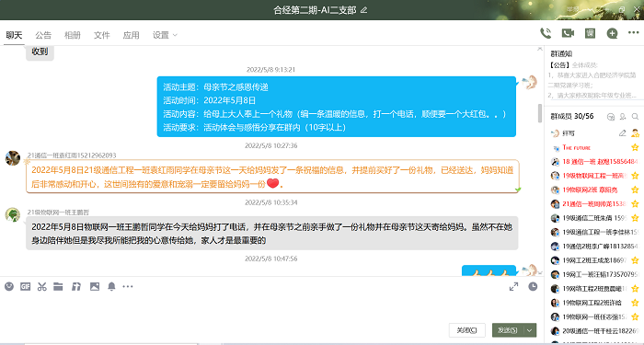This screenshot has width=644, height=345.
Task: Open send options dropdown arrow
Action: coord(529,330)
